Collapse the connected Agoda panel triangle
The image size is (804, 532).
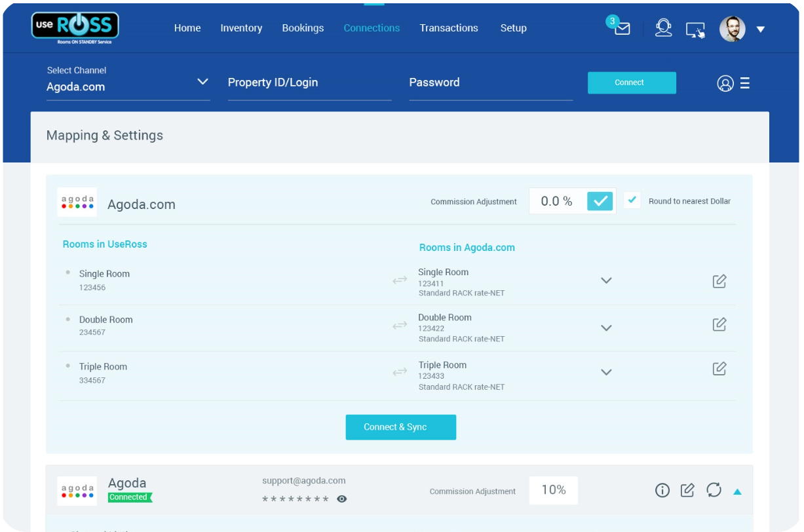737,491
